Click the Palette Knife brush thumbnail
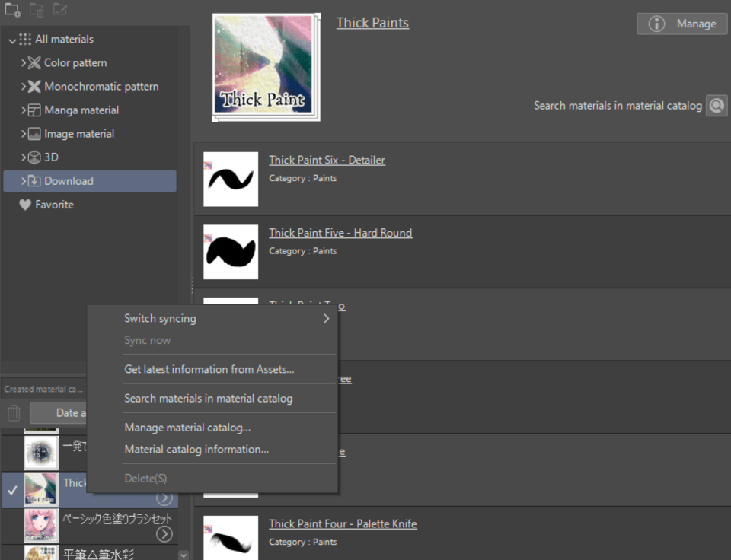731x560 pixels. (x=231, y=538)
